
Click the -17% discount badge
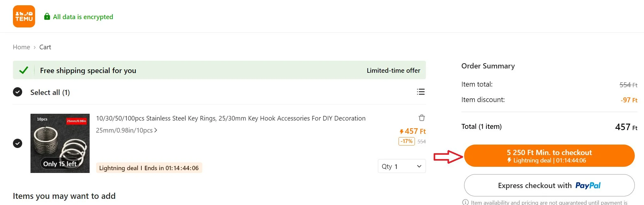tap(407, 141)
